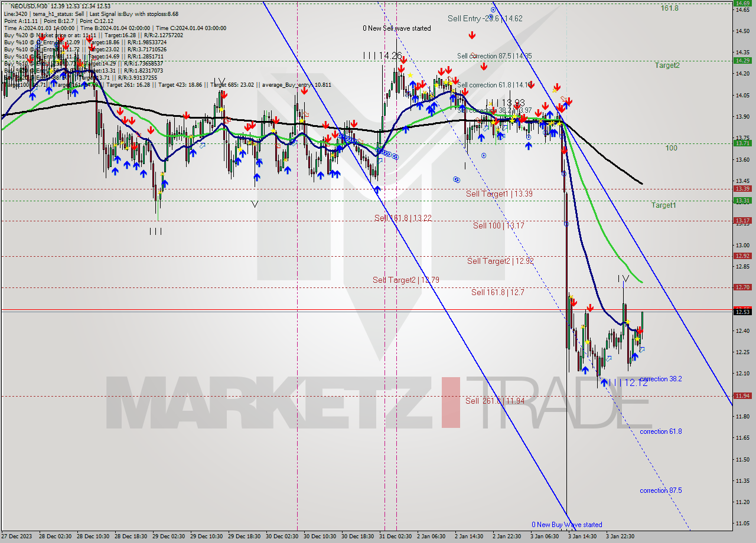Click the blue 'correction 87.5' label

tap(661, 490)
